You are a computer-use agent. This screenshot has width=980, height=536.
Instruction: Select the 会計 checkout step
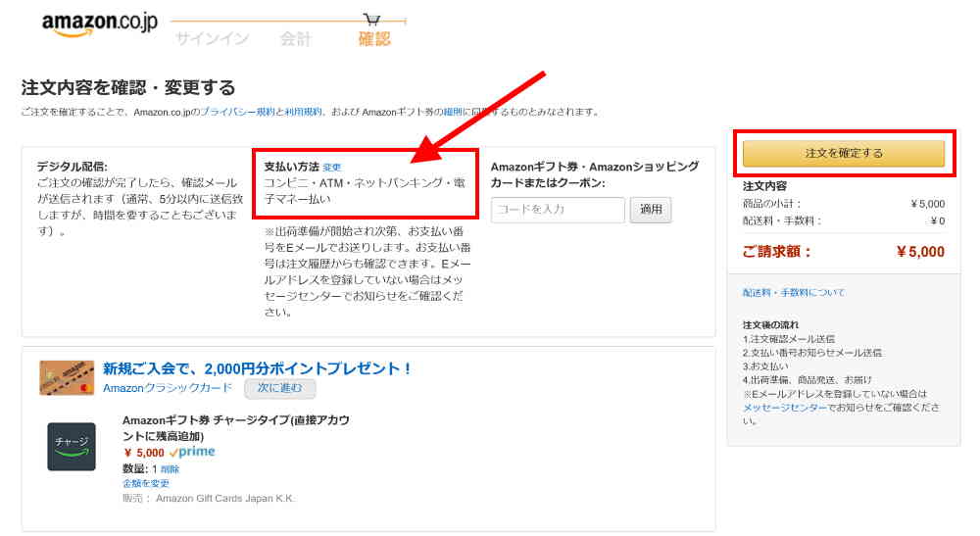point(295,39)
